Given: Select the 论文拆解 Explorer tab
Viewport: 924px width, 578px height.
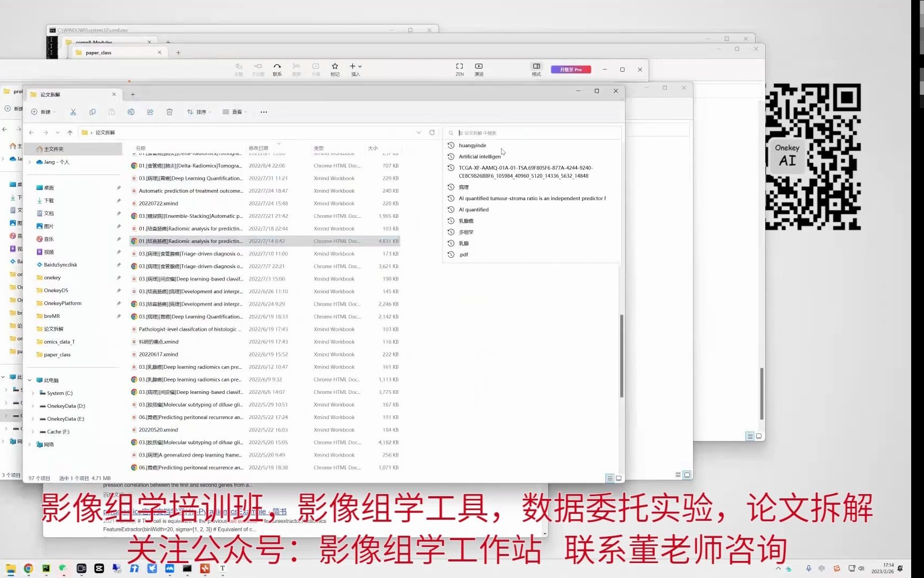Looking at the screenshot, I should click(x=73, y=94).
